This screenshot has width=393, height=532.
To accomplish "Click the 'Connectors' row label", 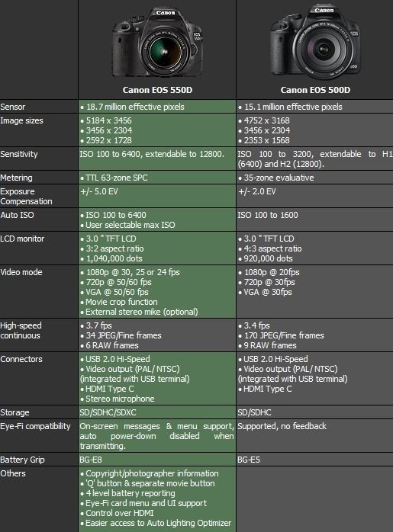I will point(21,359).
